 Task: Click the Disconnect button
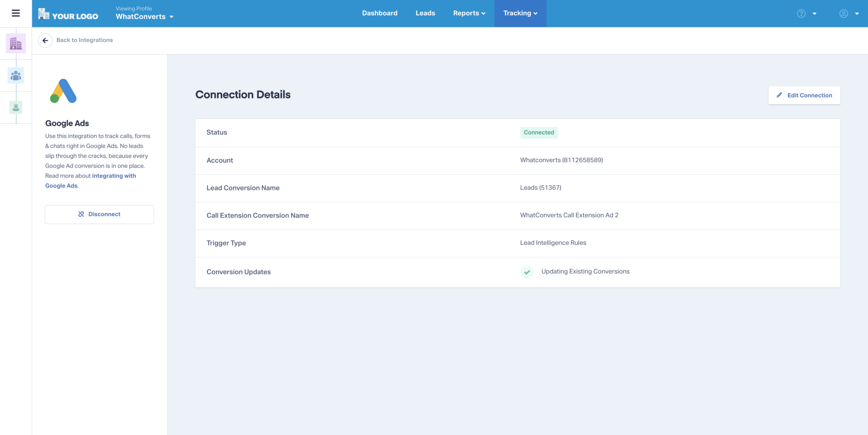pyautogui.click(x=99, y=214)
